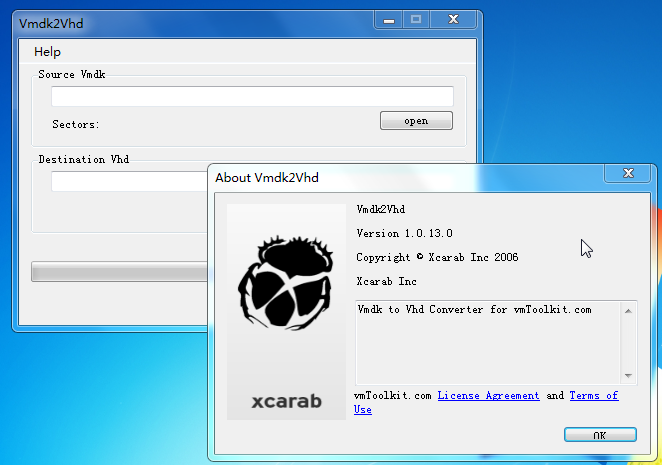Image resolution: width=662 pixels, height=465 pixels.
Task: Click the Sectors: label
Action: tap(76, 125)
